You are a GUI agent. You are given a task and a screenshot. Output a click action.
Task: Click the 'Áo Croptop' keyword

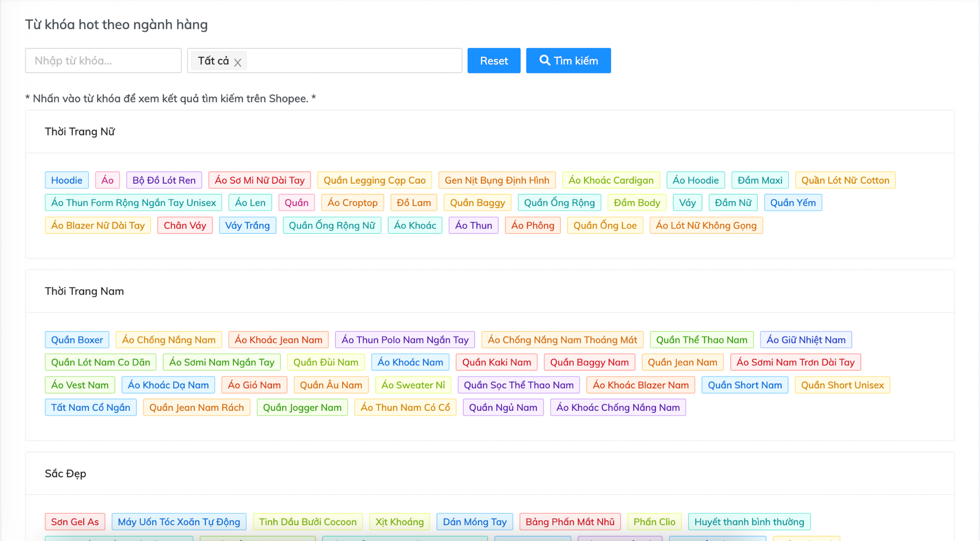[x=352, y=203]
